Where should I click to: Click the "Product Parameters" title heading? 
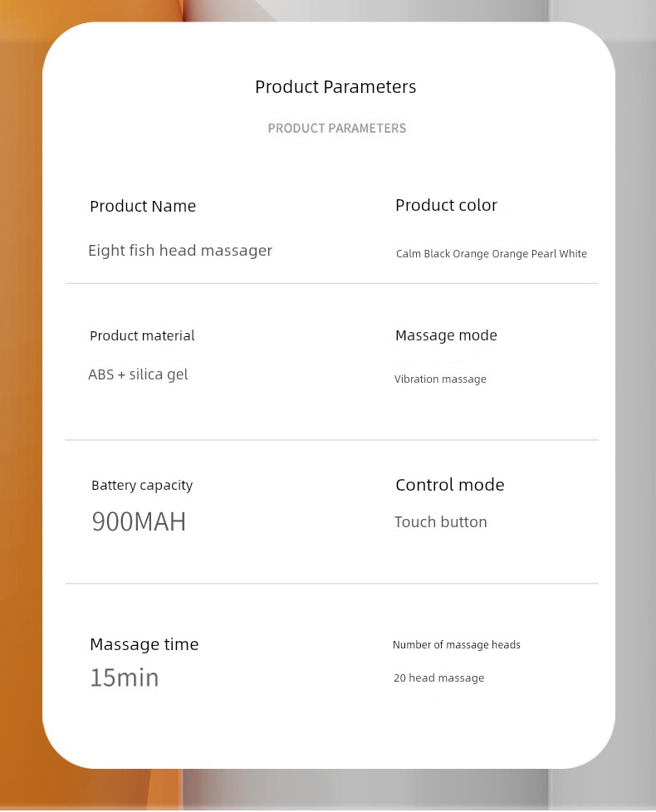[x=335, y=87]
